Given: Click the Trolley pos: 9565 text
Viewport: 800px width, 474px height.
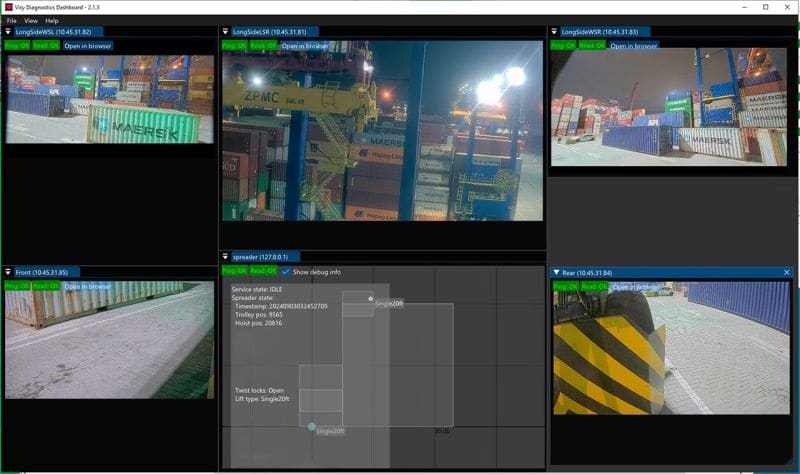Looking at the screenshot, I should click(259, 315).
